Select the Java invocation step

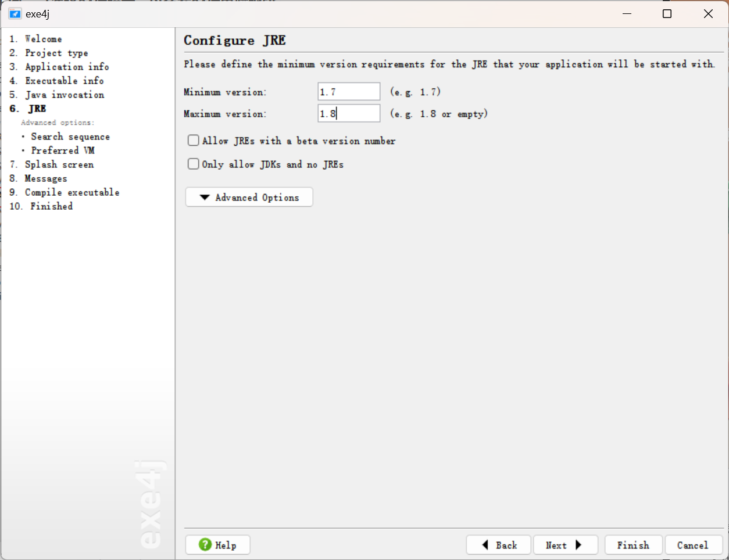(x=65, y=95)
